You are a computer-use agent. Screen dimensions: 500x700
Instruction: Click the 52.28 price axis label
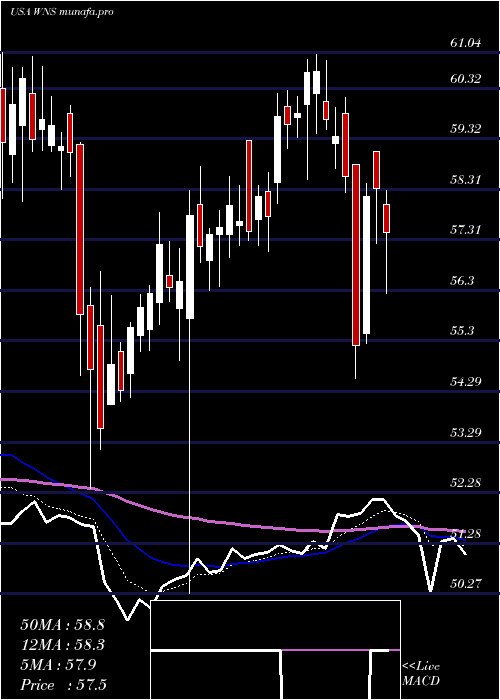click(x=466, y=483)
